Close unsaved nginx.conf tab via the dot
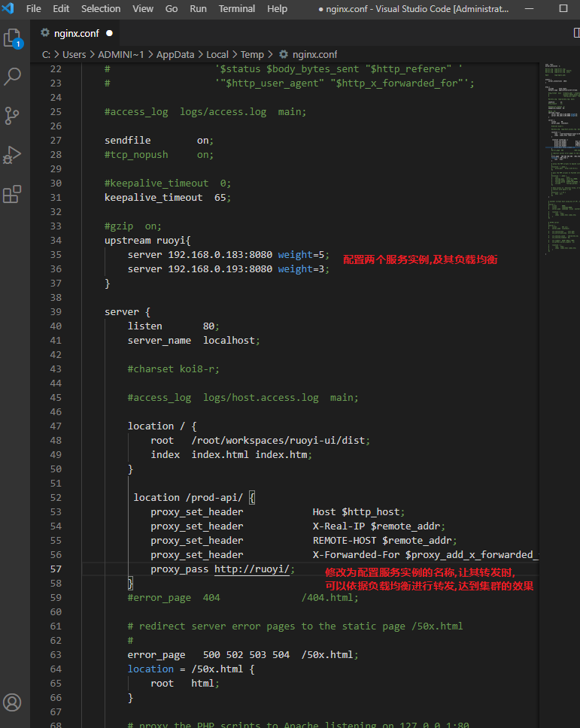 point(109,33)
